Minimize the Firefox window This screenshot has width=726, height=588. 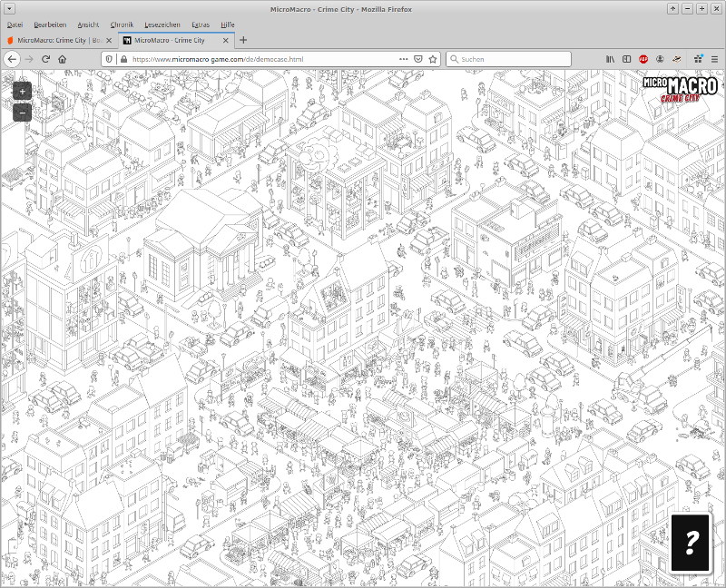687,9
